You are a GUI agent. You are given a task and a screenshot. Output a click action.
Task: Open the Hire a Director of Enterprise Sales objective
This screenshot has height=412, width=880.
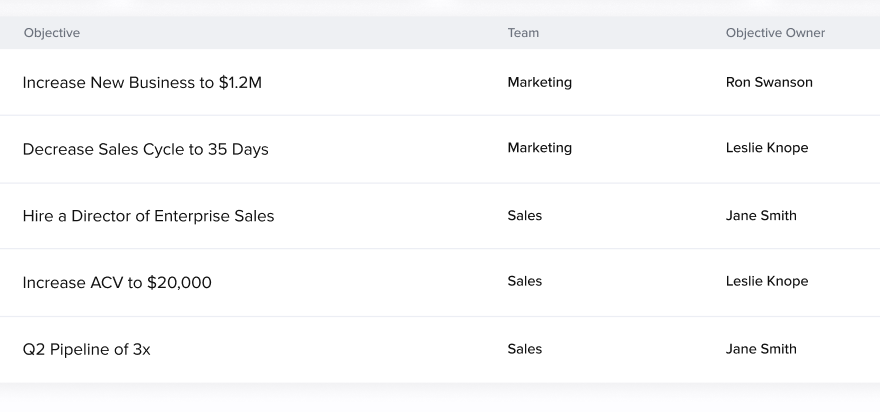pyautogui.click(x=148, y=216)
